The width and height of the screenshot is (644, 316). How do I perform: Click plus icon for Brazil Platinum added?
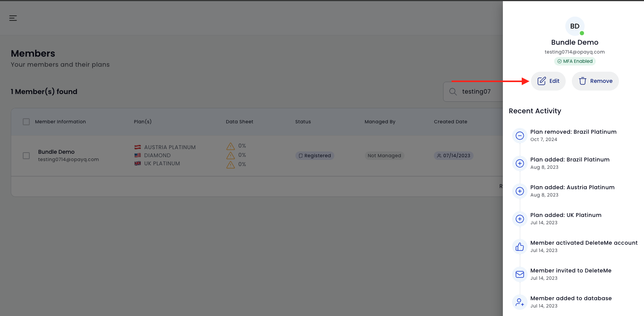520,163
